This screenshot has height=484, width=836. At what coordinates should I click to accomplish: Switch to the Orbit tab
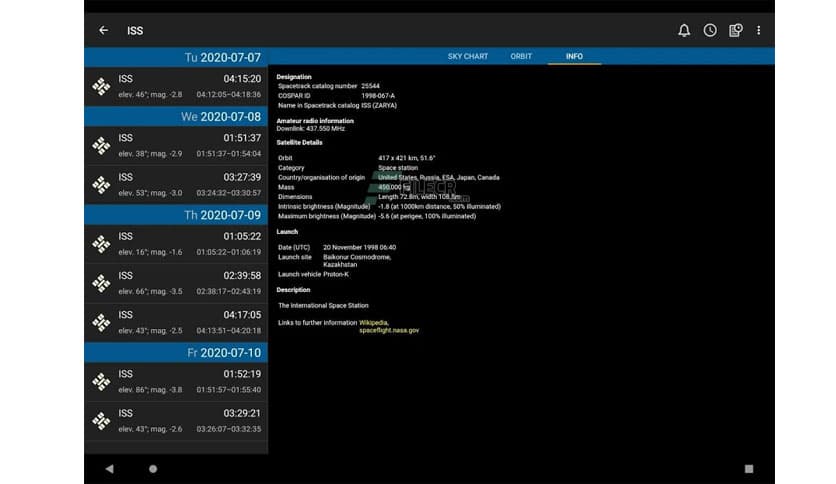(521, 56)
